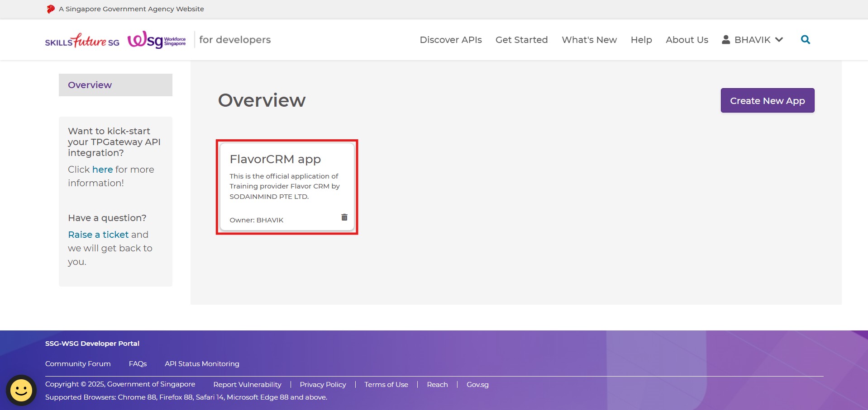868x410 pixels.
Task: Delete FlavorCRM app via trash icon
Action: (344, 217)
